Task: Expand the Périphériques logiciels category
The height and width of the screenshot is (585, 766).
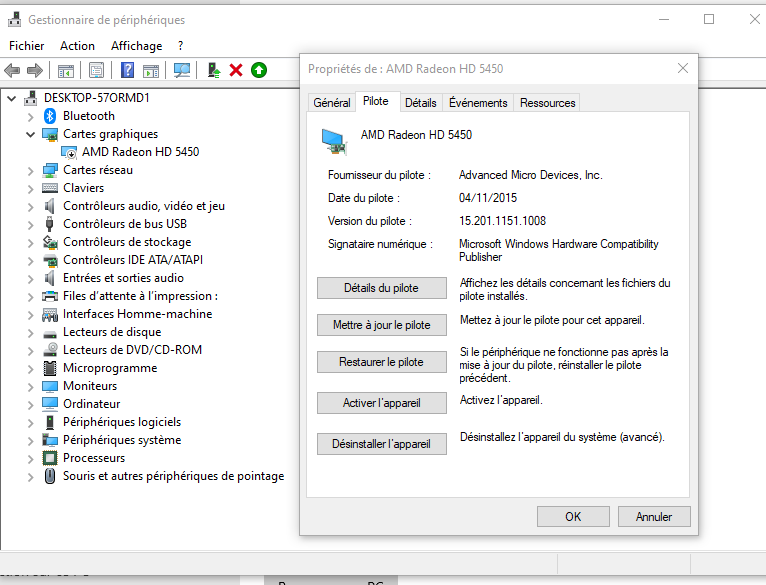Action: [x=30, y=423]
